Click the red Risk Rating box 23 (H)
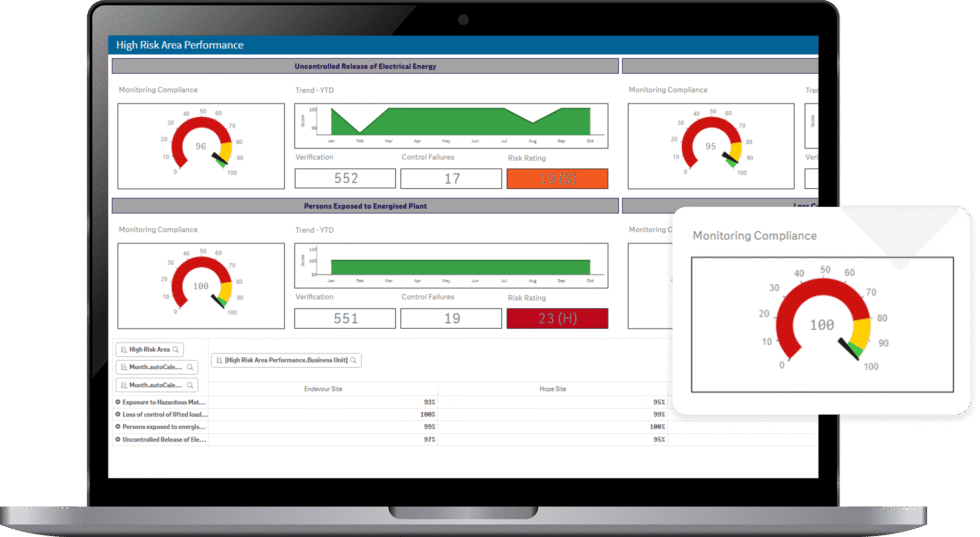Viewport: 980px width, 537px height. 558,319
